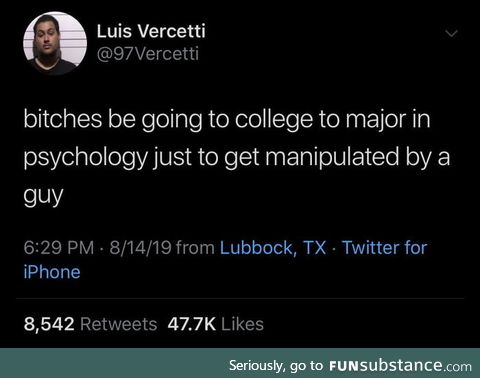
Task: Open the Likes label
Action: [242, 324]
